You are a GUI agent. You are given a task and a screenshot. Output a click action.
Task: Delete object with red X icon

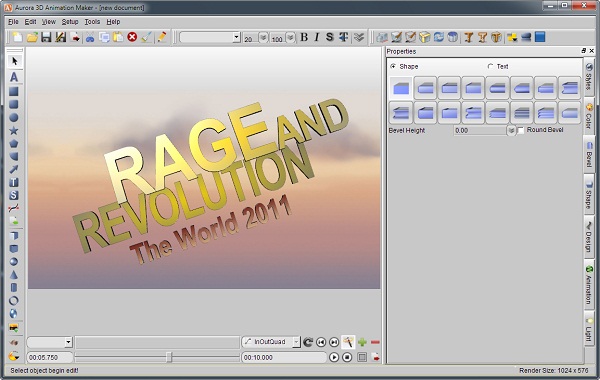click(x=132, y=37)
